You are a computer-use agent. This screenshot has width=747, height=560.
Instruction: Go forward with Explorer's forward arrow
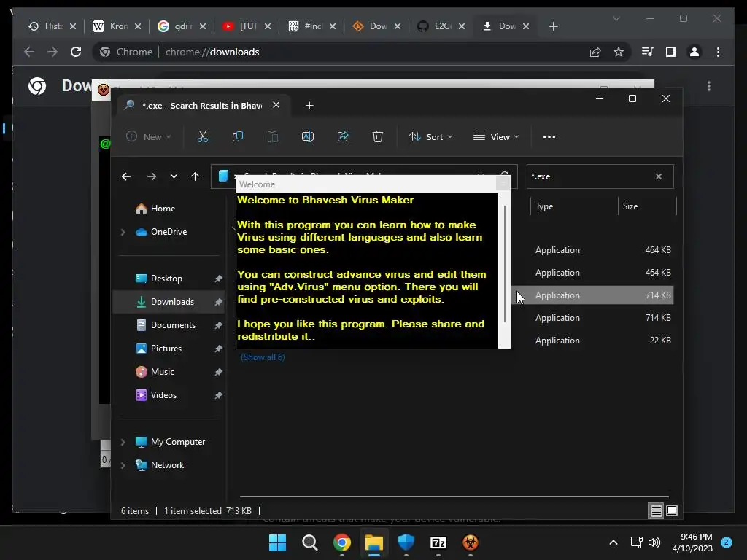point(152,176)
